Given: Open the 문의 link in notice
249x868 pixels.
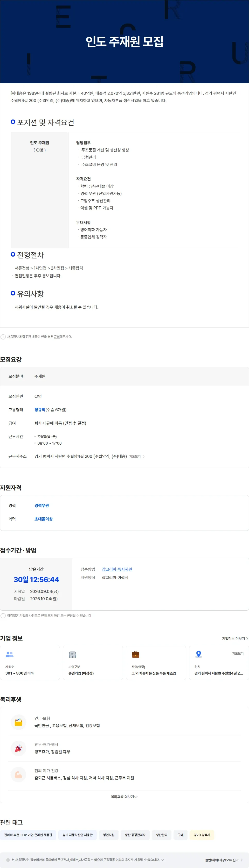Looking at the screenshot, I should click(x=57, y=337).
